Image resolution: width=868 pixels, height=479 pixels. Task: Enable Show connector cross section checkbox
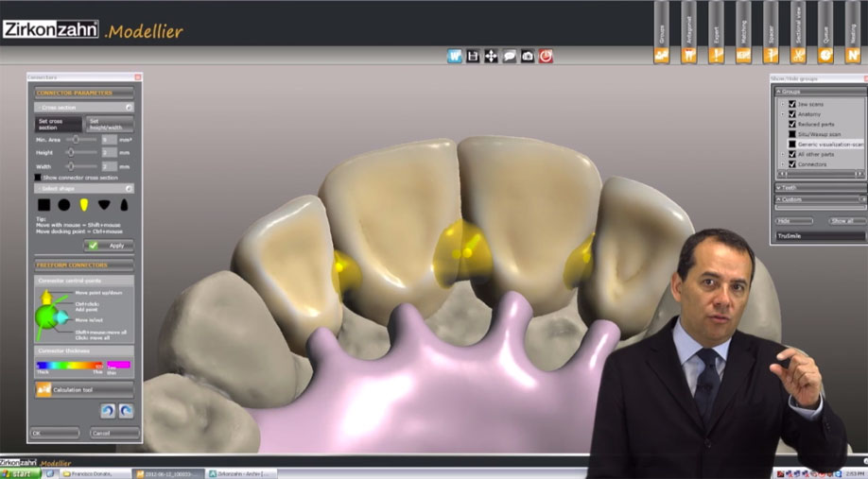pyautogui.click(x=38, y=178)
